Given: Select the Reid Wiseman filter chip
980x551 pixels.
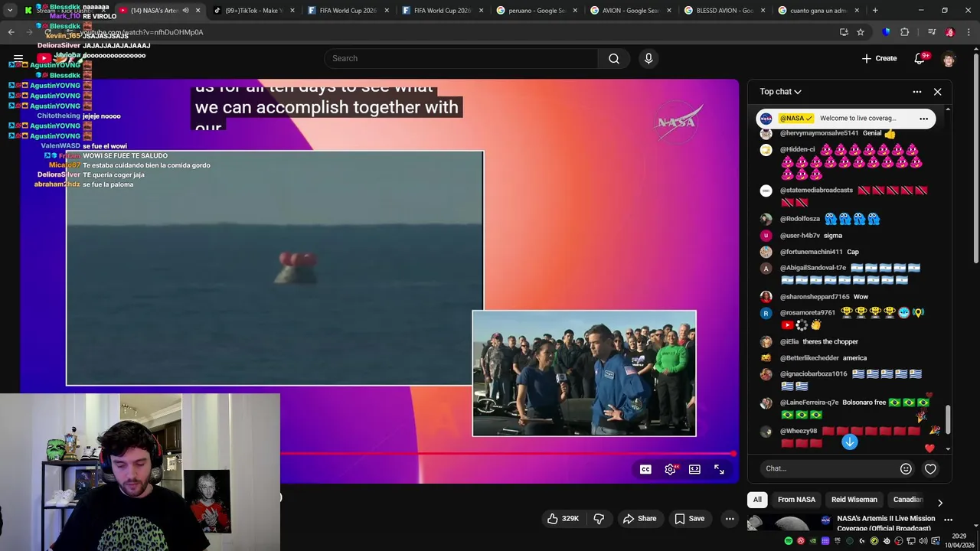Looking at the screenshot, I should (854, 500).
